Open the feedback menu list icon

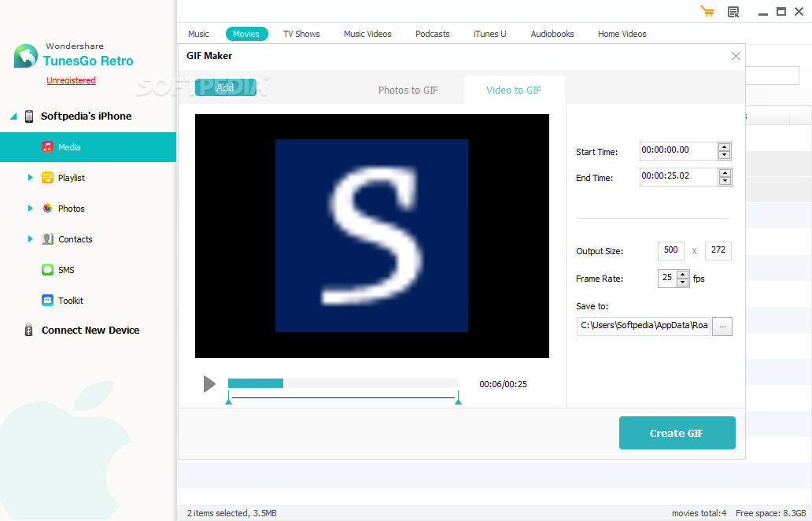[x=733, y=12]
